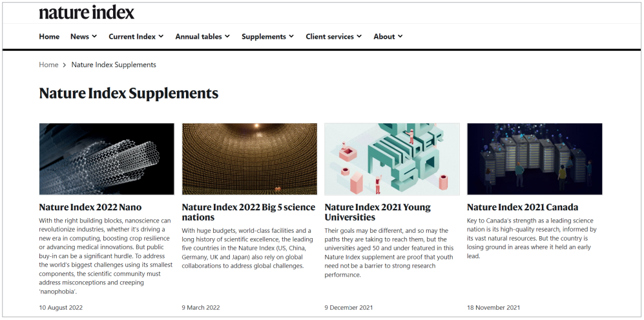Click the date 18 November 2021

(x=493, y=307)
